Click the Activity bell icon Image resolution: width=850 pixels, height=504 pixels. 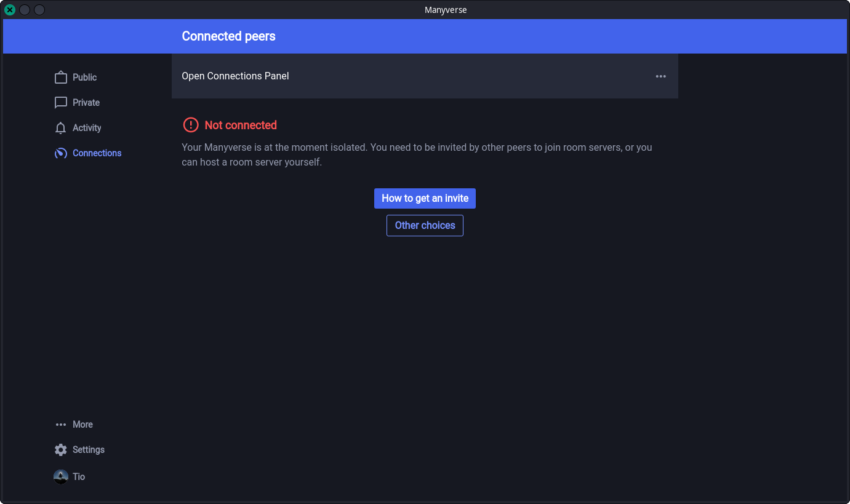click(x=60, y=128)
